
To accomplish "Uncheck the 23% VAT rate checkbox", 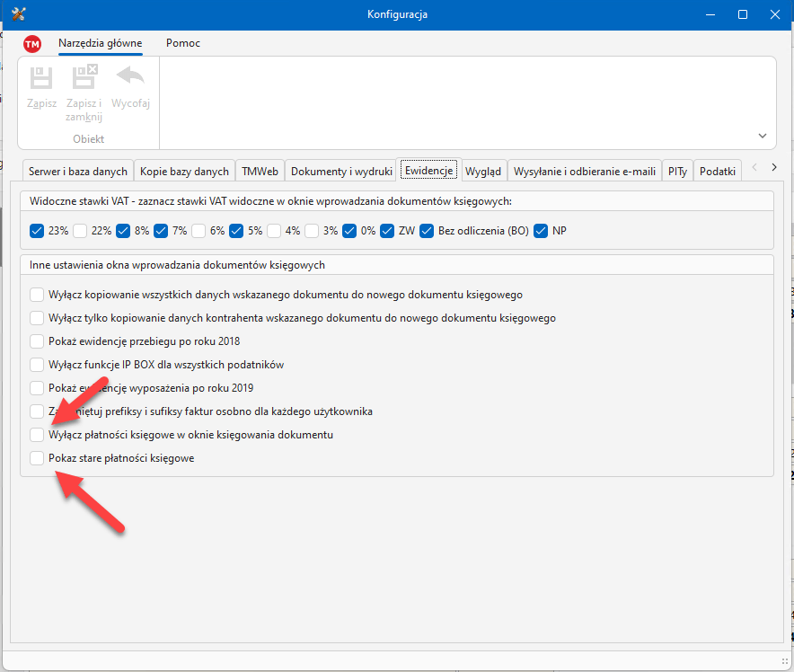I will 37,231.
